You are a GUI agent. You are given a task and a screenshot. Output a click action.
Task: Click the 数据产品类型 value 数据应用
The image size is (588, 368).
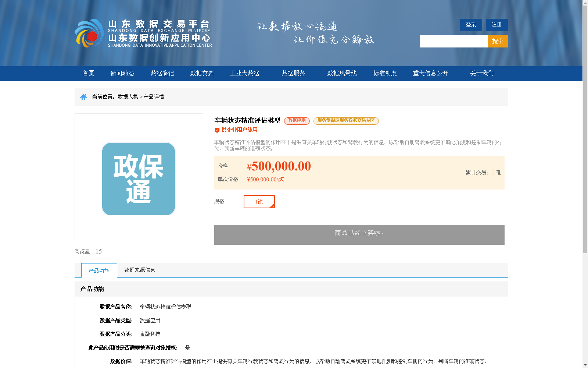[x=150, y=321]
